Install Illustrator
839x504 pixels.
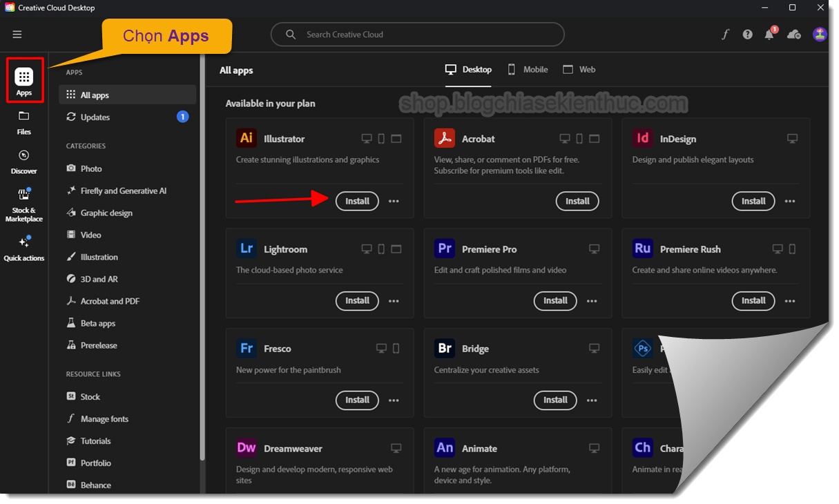pos(357,201)
